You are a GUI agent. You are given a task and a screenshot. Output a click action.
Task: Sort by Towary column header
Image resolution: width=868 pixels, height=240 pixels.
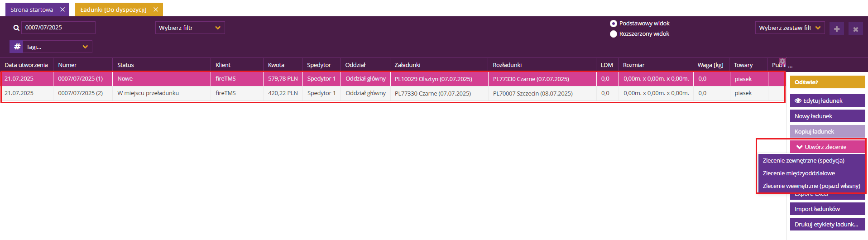(x=748, y=65)
